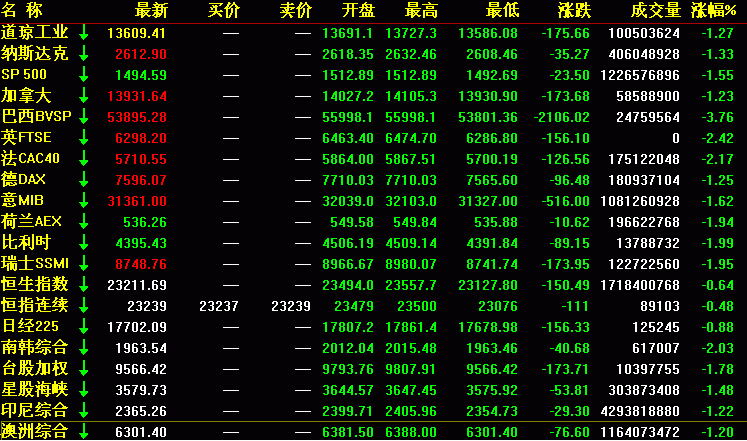Screen dimensions: 747x441
Task: Click the change value -516.00
Action: coord(565,201)
